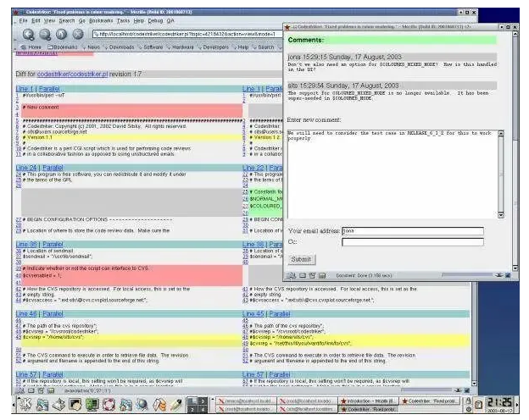Open the KDE K menu launcher
Image resolution: width=529 pixels, height=420 pixels.
[25, 404]
